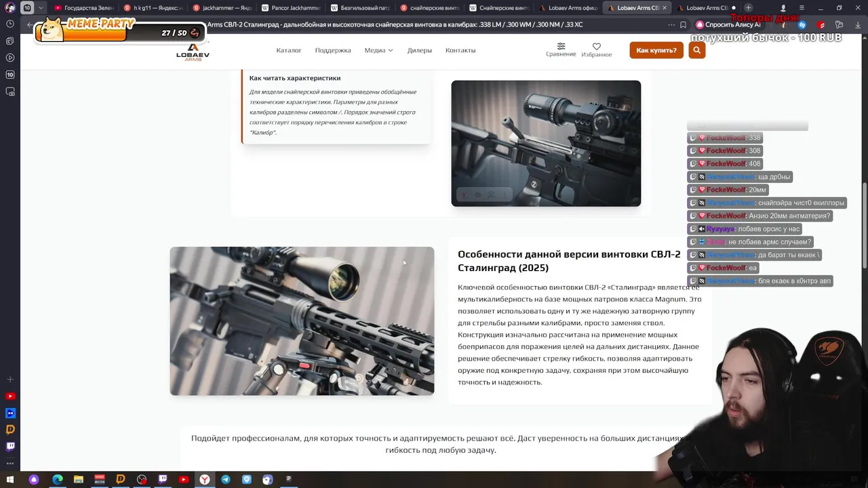Switch to Yandex Browser in the taskbar
Viewport: 868px width, 488px height.
click(205, 480)
